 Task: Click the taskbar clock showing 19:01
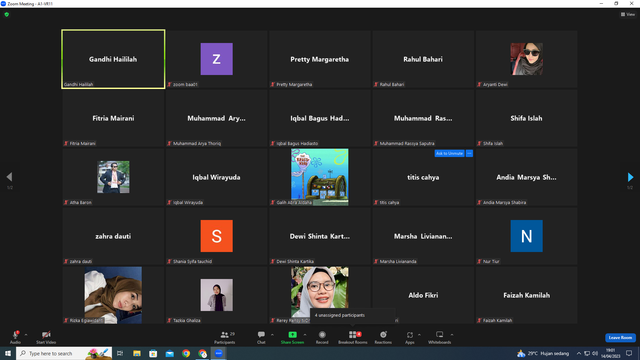[611, 353]
